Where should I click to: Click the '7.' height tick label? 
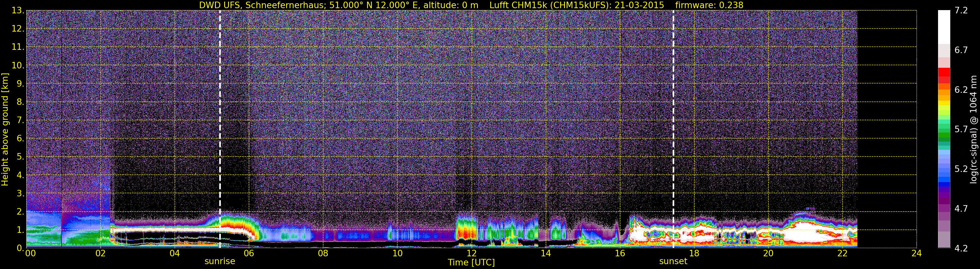click(20, 120)
